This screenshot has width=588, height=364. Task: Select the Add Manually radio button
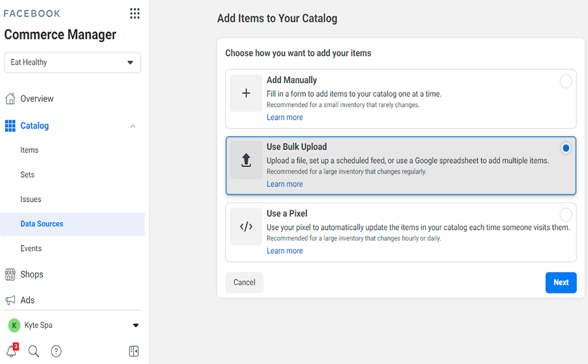(566, 81)
